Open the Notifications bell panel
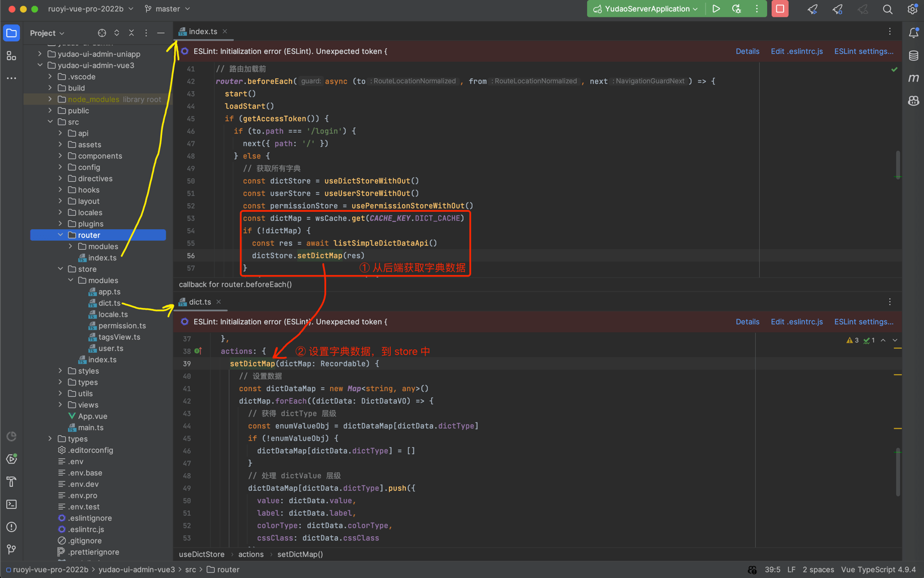The width and height of the screenshot is (924, 578). (913, 33)
